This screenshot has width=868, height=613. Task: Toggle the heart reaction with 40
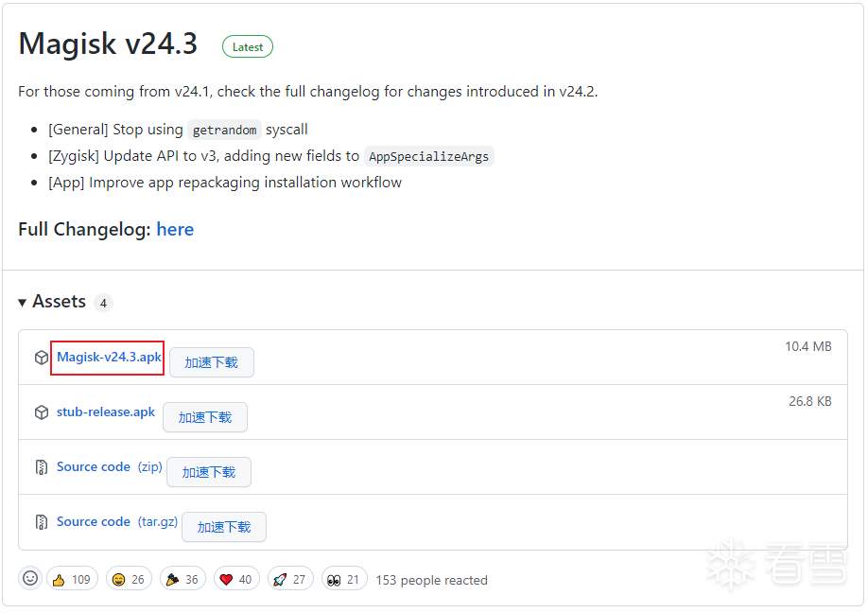[x=236, y=579]
